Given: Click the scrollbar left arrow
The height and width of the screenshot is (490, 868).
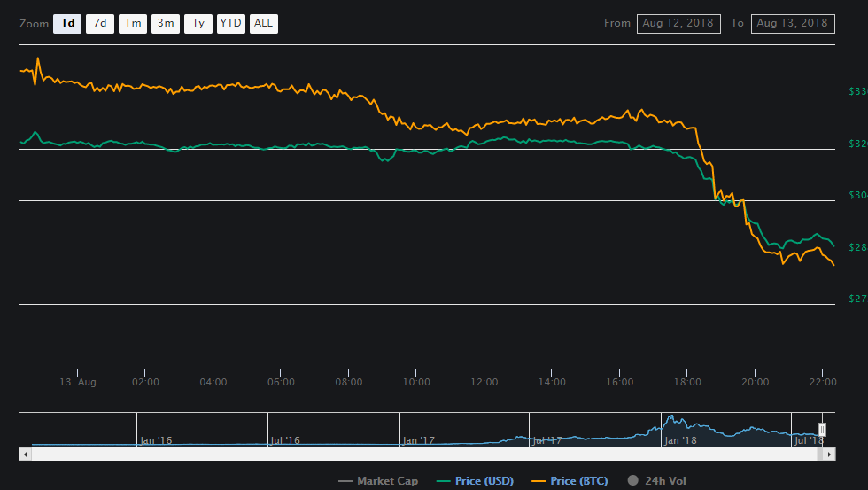Looking at the screenshot, I should pyautogui.click(x=25, y=455).
